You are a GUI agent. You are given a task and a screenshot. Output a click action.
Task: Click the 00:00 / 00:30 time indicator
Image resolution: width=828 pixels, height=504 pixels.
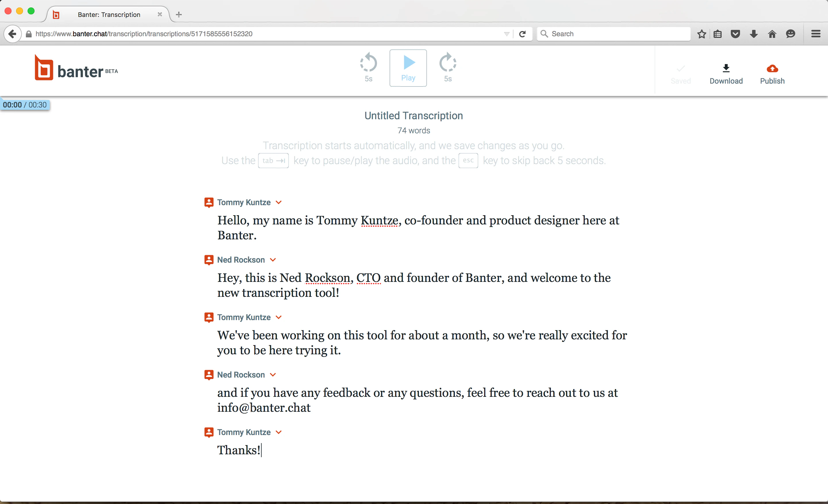25,105
